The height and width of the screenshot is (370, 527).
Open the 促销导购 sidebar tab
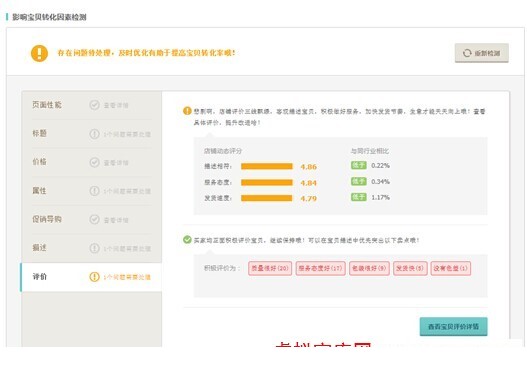pos(91,219)
